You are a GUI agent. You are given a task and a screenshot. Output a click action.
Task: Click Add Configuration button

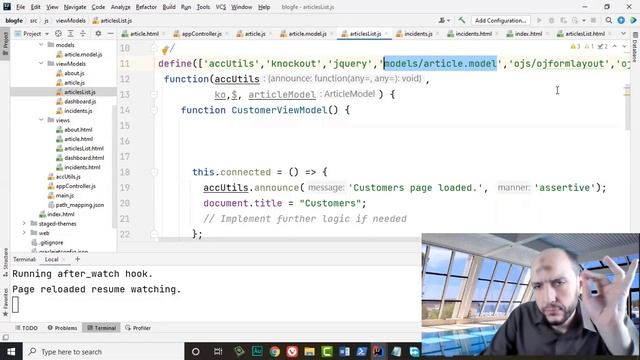pyautogui.click(x=500, y=20)
